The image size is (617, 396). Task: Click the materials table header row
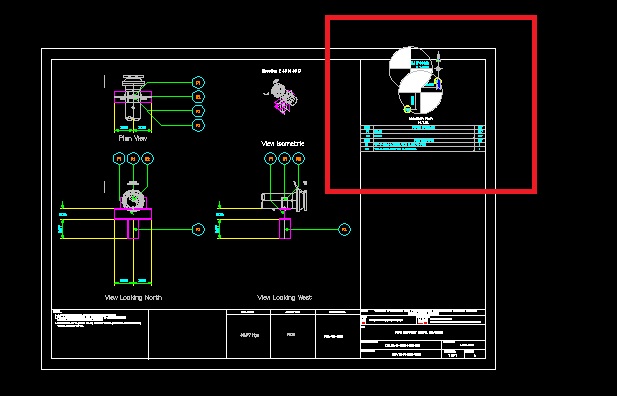tap(423, 128)
